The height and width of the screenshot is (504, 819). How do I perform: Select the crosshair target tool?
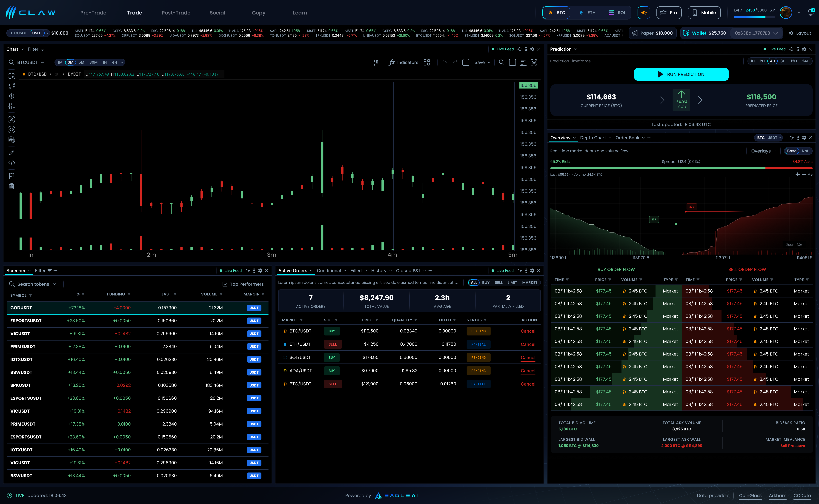(12, 96)
